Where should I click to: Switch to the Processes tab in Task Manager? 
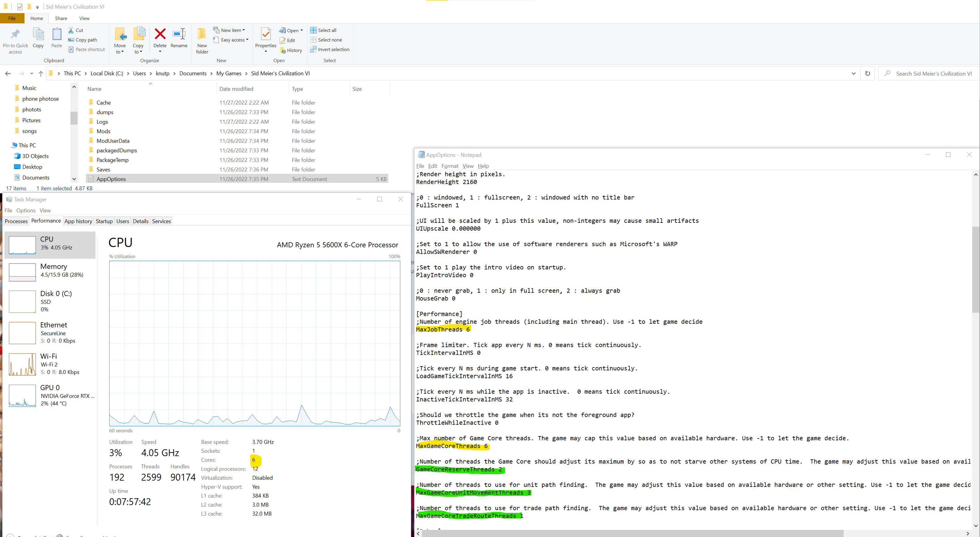pyautogui.click(x=16, y=221)
